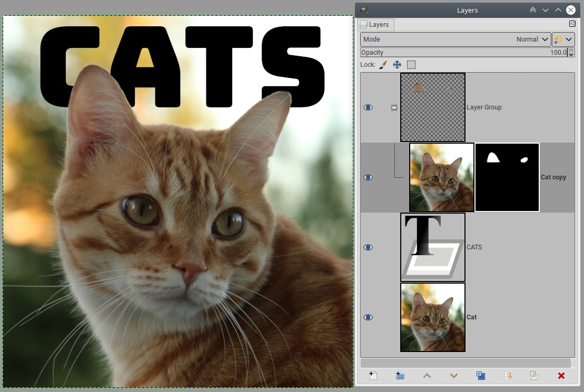The image size is (584, 392).
Task: Click the lock position and size icon
Action: pyautogui.click(x=397, y=64)
